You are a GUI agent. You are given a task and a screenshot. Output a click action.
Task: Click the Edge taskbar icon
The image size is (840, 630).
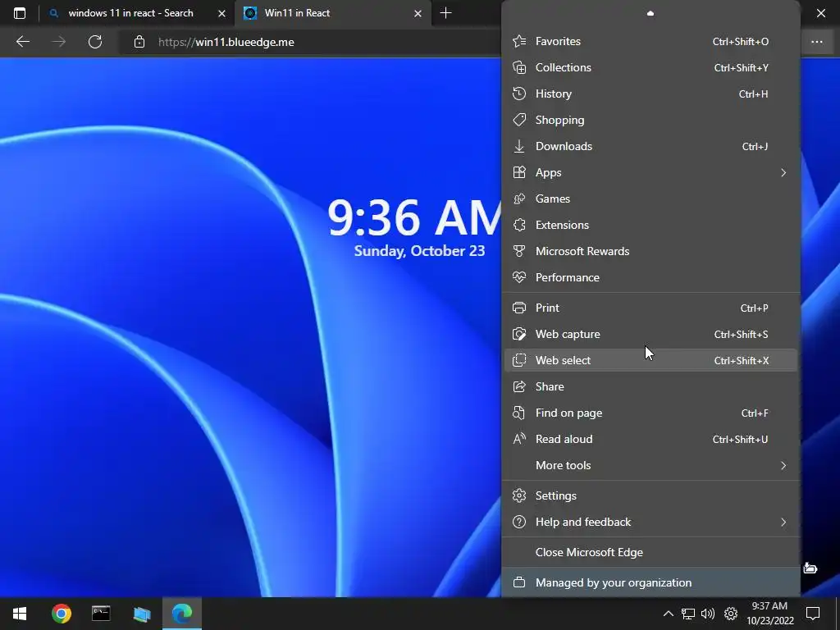pos(182,614)
